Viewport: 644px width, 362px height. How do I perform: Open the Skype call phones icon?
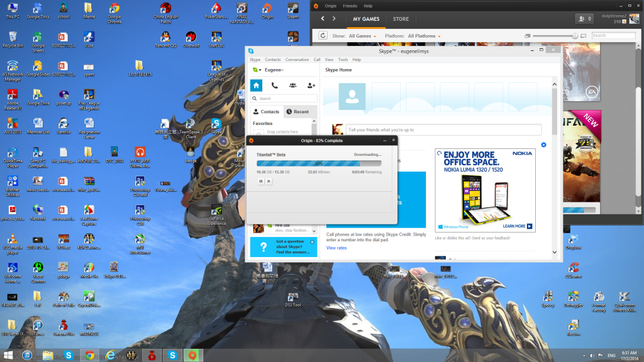click(x=274, y=85)
